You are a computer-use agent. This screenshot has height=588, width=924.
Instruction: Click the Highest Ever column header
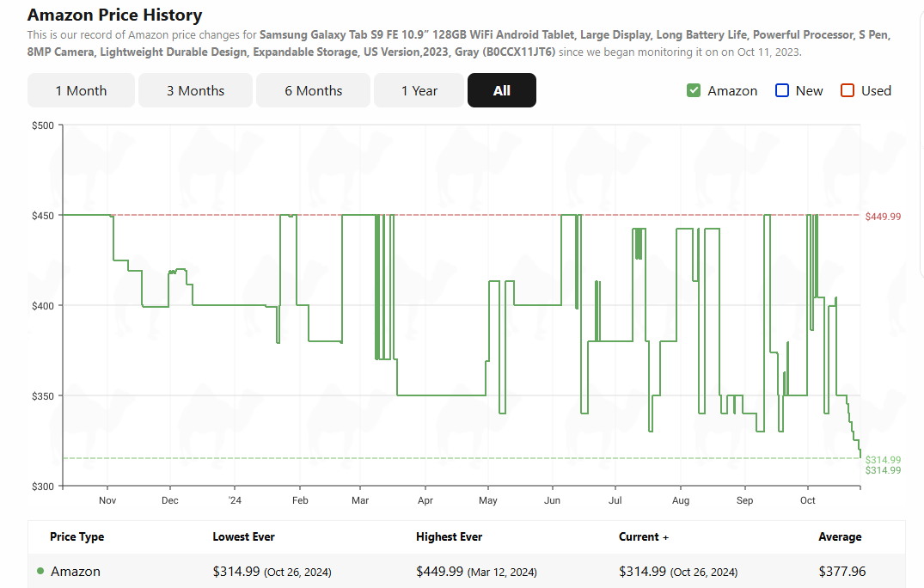[449, 536]
